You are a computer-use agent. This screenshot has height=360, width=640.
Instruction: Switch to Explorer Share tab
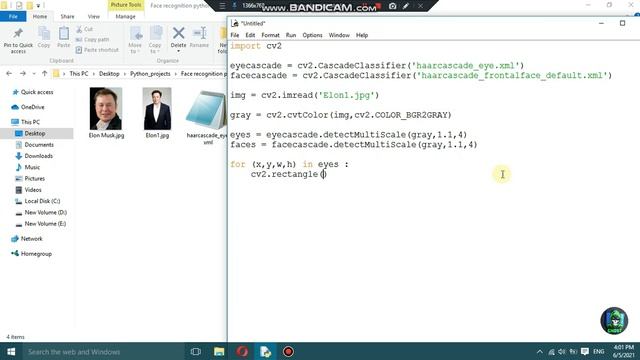[x=67, y=16]
